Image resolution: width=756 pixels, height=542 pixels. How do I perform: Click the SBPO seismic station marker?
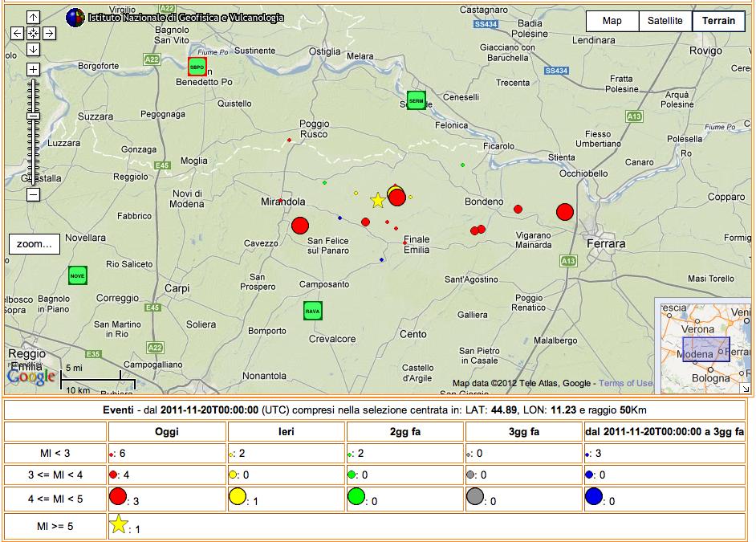coord(197,67)
